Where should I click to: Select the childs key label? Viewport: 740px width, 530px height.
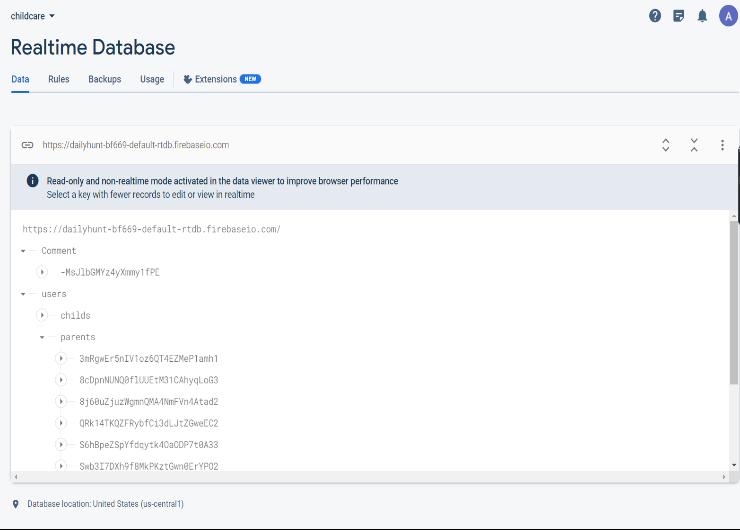pyautogui.click(x=75, y=315)
